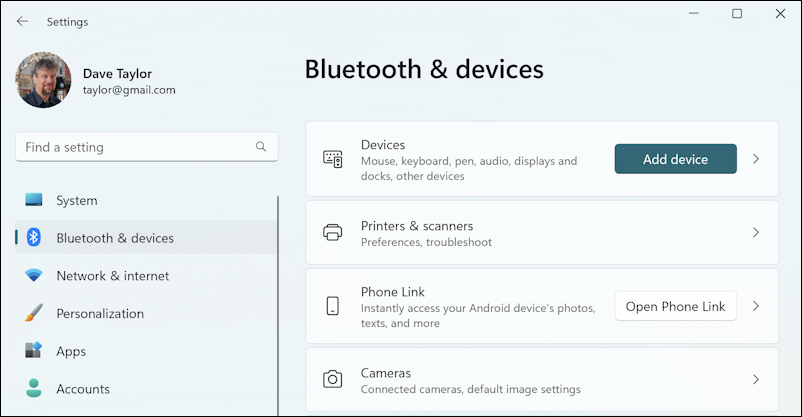Viewport: 802px width, 417px height.
Task: Click the Accounts person icon
Action: pos(34,388)
